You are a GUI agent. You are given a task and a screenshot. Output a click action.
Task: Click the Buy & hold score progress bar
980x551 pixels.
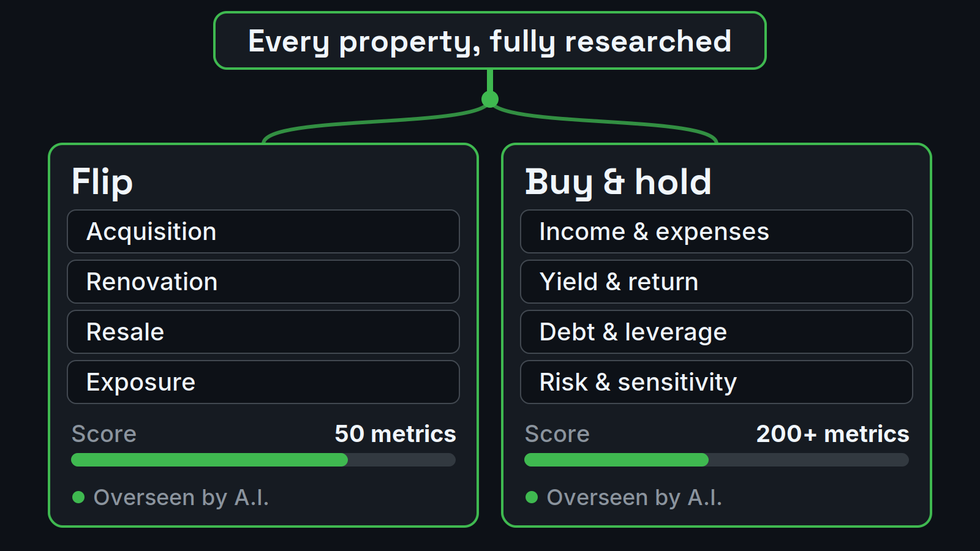click(717, 460)
